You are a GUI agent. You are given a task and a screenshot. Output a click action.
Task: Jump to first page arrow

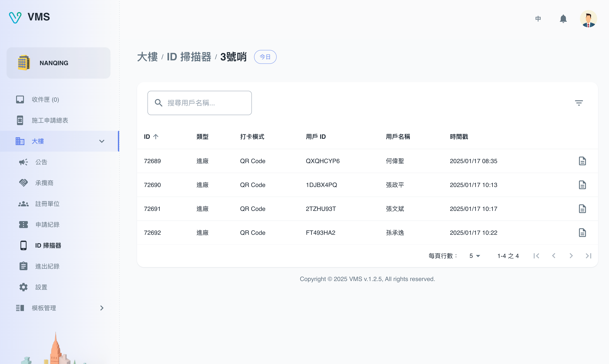536,256
